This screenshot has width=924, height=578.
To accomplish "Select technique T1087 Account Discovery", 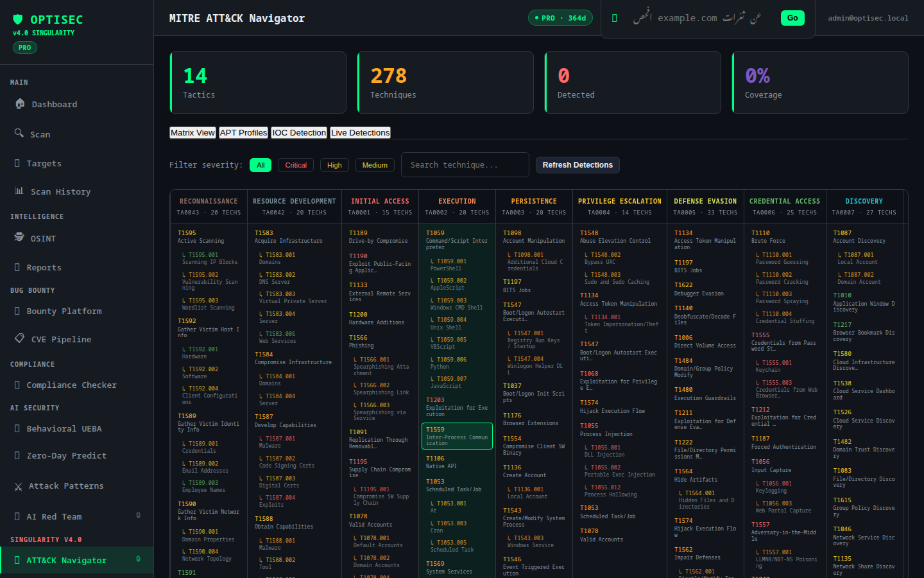I will tap(864, 237).
